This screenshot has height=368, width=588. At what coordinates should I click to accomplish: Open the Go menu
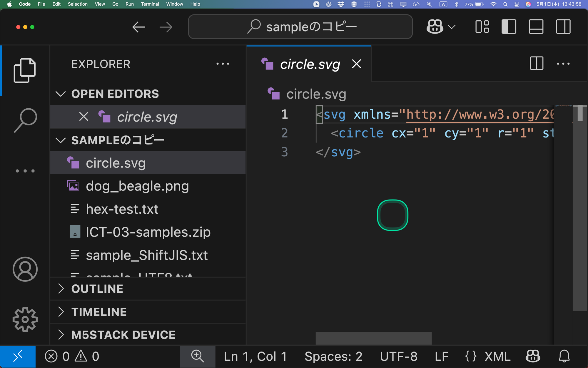[x=115, y=4]
